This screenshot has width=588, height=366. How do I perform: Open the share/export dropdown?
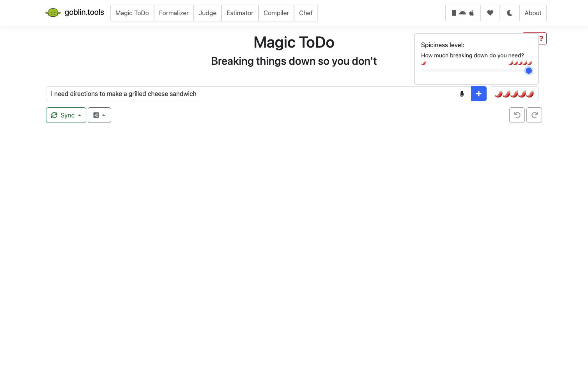point(99,115)
